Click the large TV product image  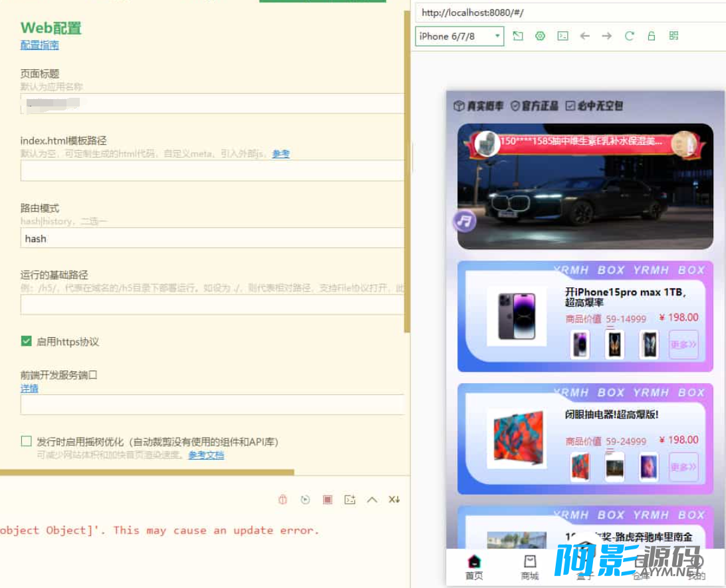tap(517, 438)
